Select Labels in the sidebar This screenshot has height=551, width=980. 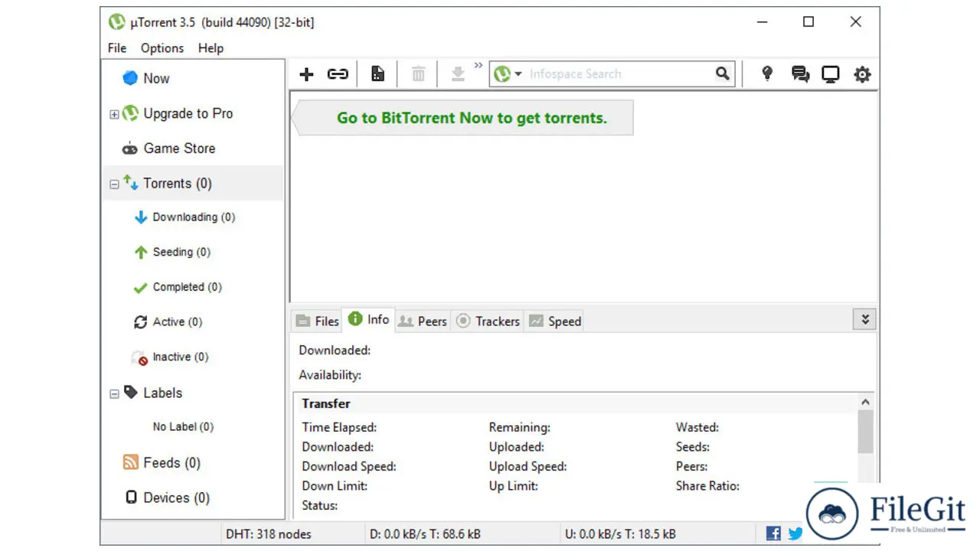tap(162, 393)
